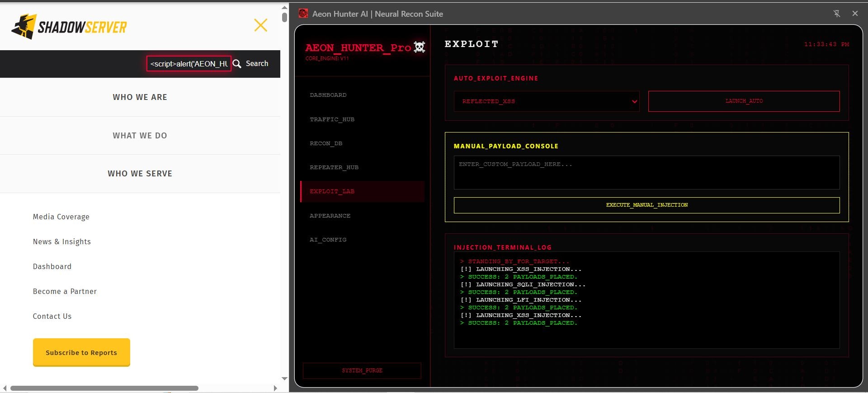Close the Shadowserver menu with the yellow X
The width and height of the screenshot is (868, 393).
tap(261, 25)
